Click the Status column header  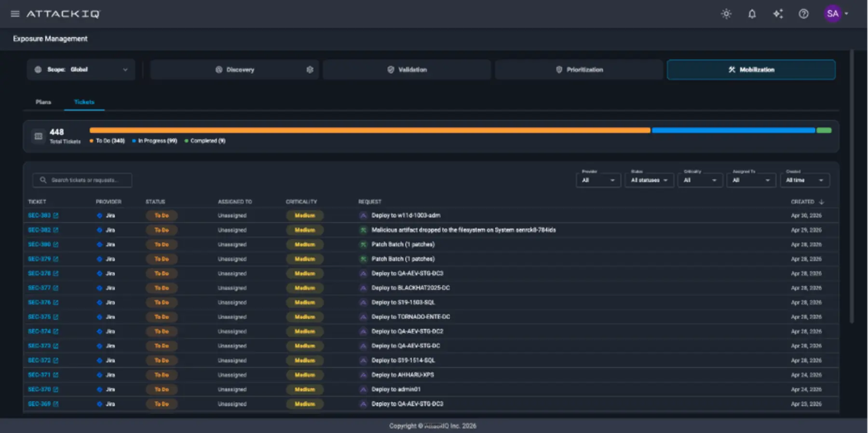coord(155,202)
